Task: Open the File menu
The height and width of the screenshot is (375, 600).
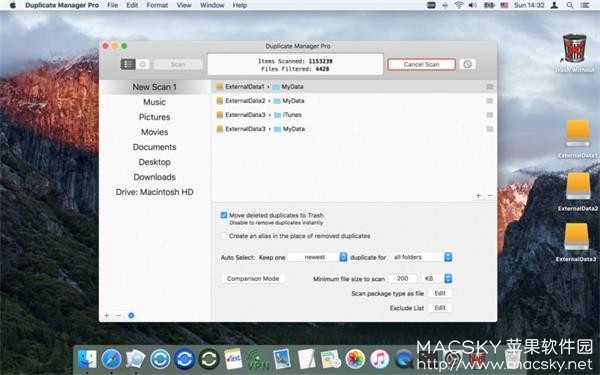Action: (x=112, y=5)
